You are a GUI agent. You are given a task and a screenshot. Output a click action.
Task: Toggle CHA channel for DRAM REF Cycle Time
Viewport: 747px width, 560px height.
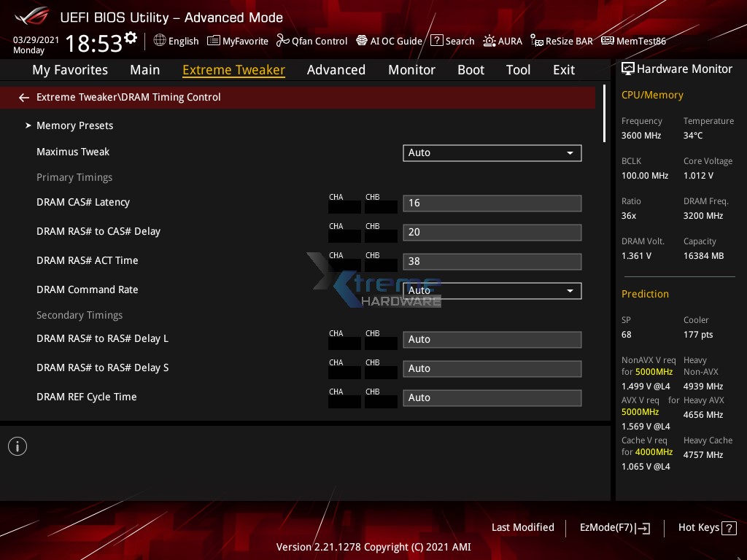coord(344,402)
